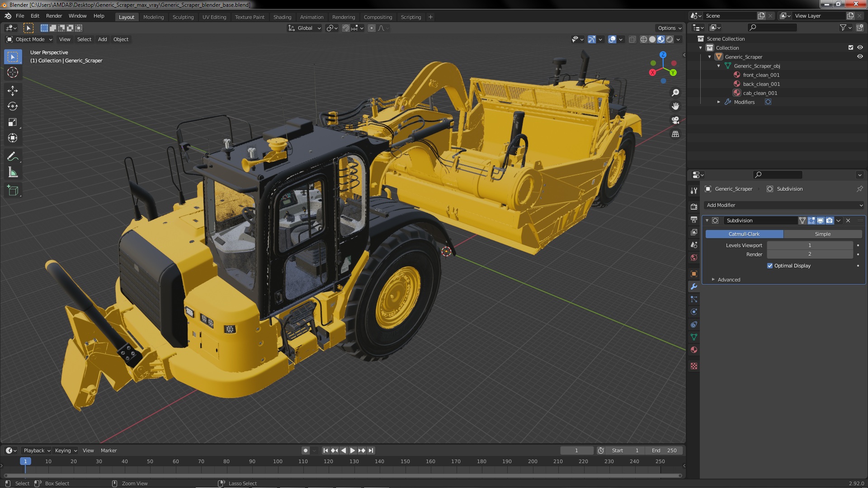Pick the Annotate pencil tool
868x488 pixels.
click(13, 157)
